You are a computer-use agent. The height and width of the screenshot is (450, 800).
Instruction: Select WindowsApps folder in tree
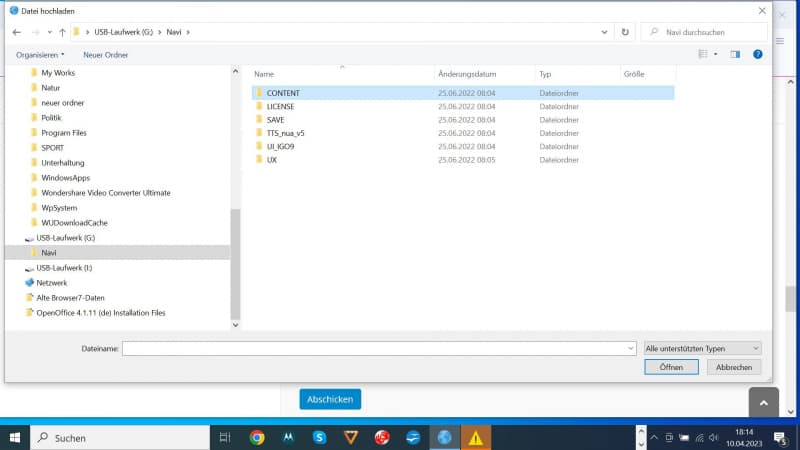click(x=65, y=178)
